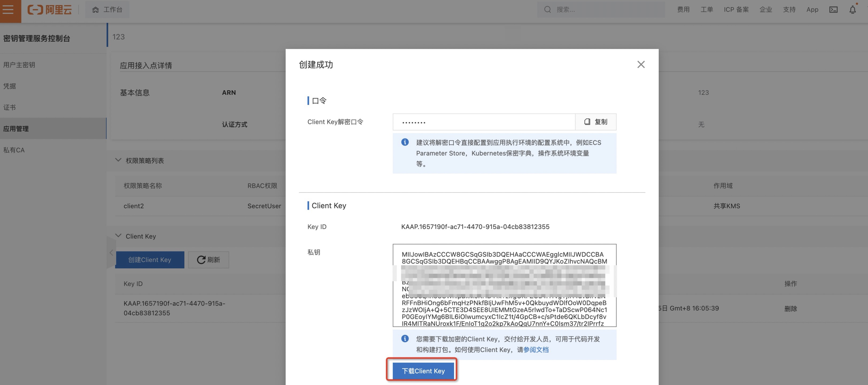Go to the workbench home button
The width and height of the screenshot is (868, 385).
tap(107, 9)
